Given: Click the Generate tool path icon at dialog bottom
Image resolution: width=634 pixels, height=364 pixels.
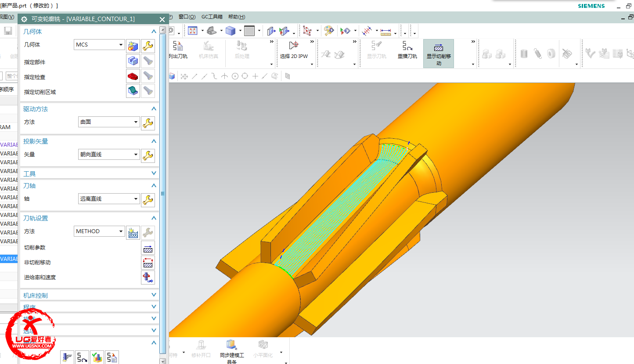Looking at the screenshot, I should 67,357.
